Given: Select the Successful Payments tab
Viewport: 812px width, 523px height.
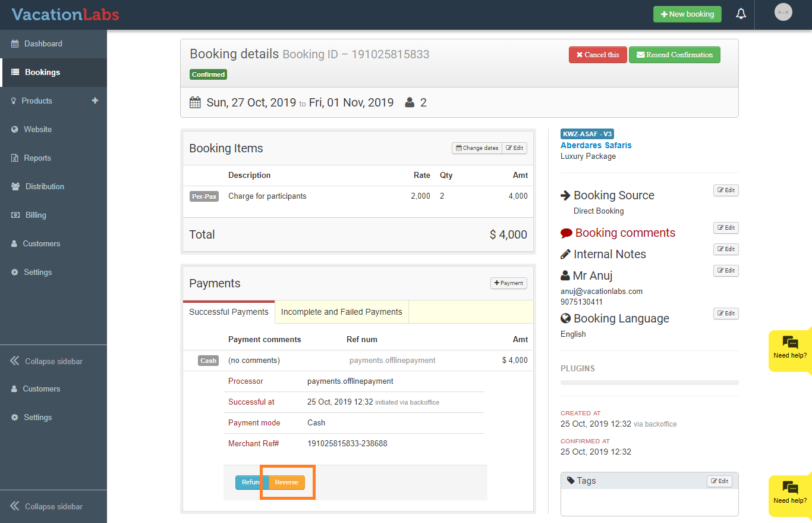Looking at the screenshot, I should tap(229, 312).
